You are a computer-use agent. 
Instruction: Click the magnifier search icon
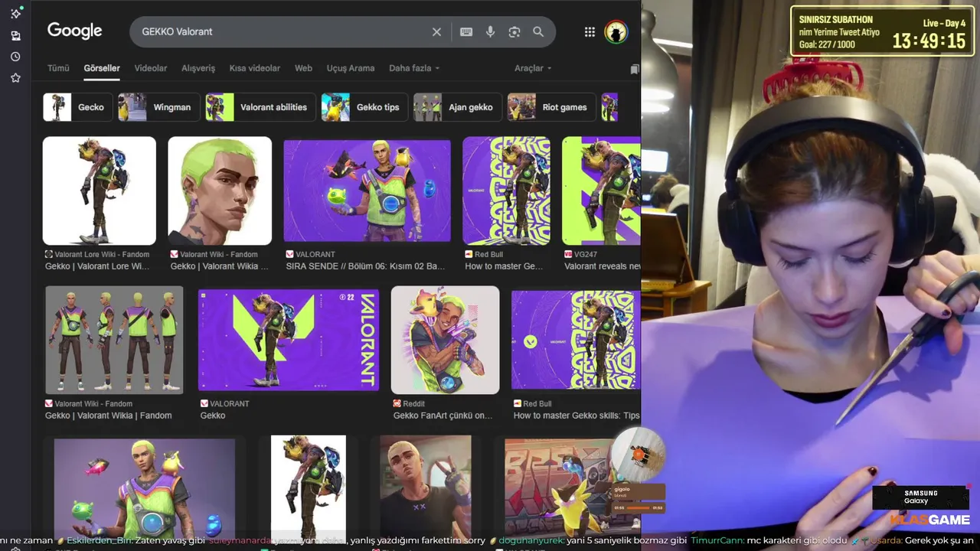point(538,32)
